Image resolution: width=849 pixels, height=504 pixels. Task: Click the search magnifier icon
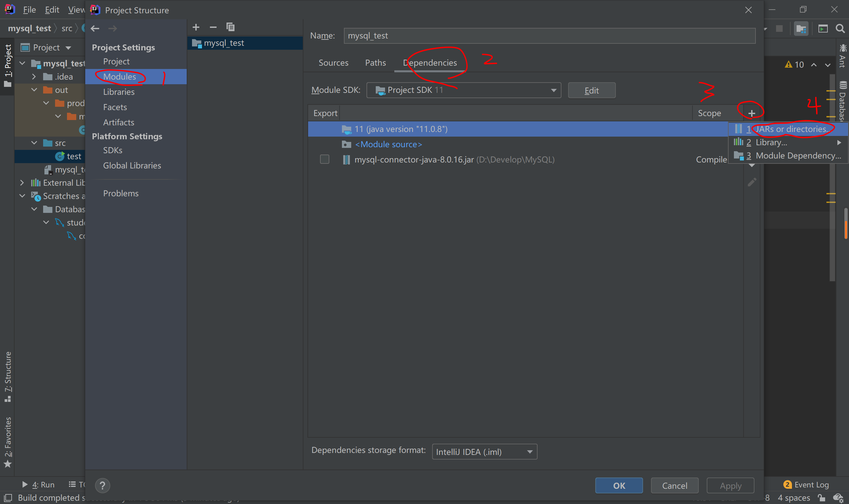point(840,29)
